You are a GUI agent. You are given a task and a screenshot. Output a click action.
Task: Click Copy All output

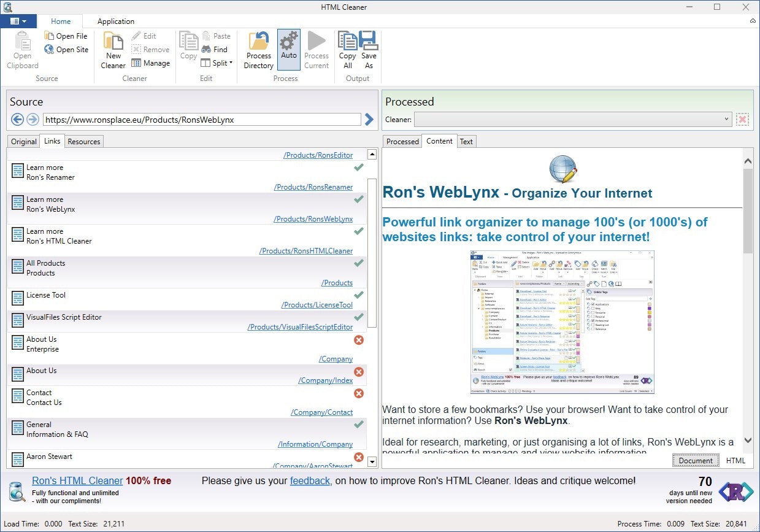click(348, 50)
